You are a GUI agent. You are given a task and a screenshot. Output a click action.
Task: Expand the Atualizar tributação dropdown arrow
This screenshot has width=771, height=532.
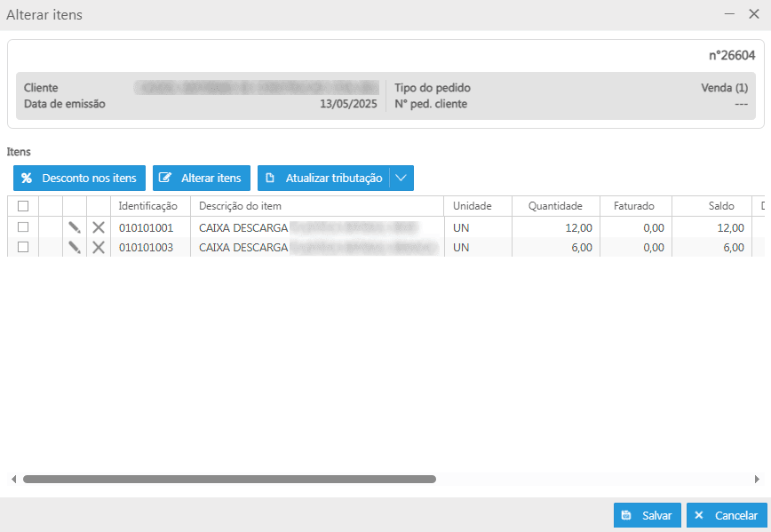[x=401, y=179]
